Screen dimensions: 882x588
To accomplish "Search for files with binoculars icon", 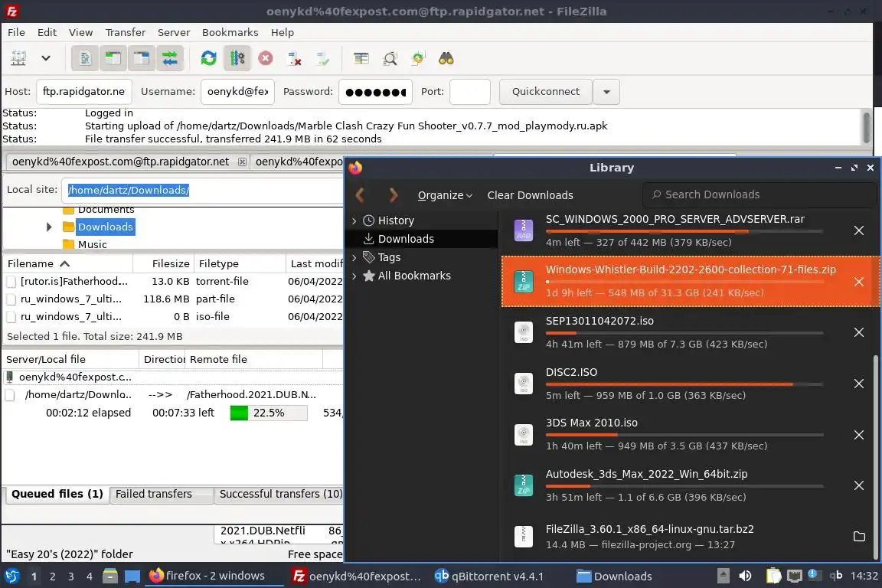I will pyautogui.click(x=446, y=58).
